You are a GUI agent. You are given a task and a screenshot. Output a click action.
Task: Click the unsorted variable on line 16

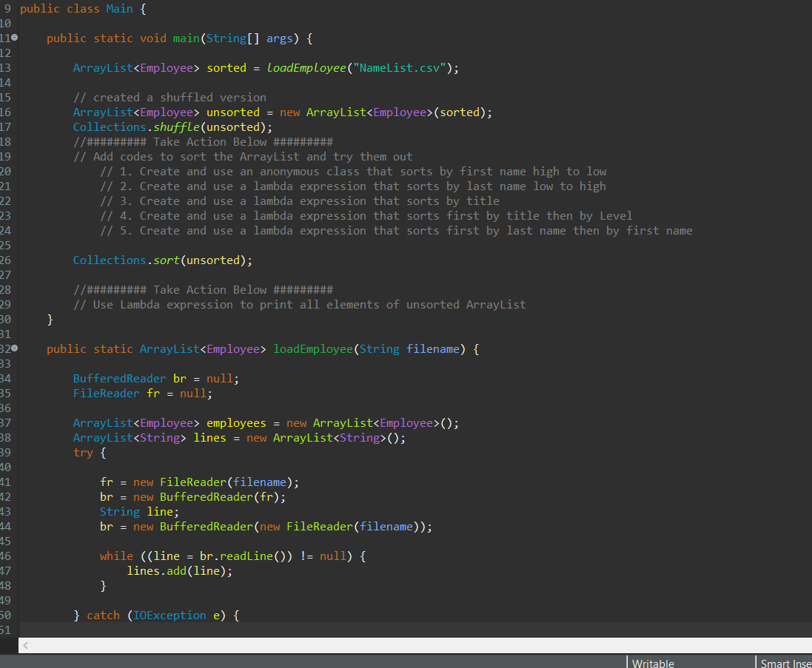[x=232, y=112]
